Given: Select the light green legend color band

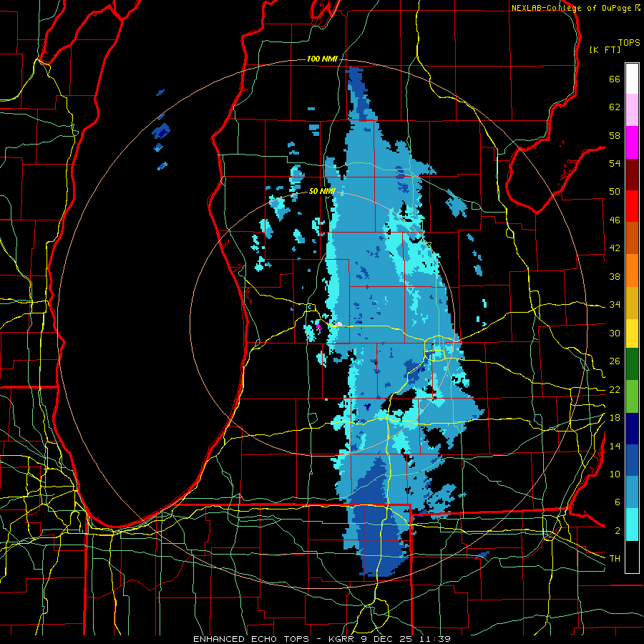Looking at the screenshot, I should point(632,396).
